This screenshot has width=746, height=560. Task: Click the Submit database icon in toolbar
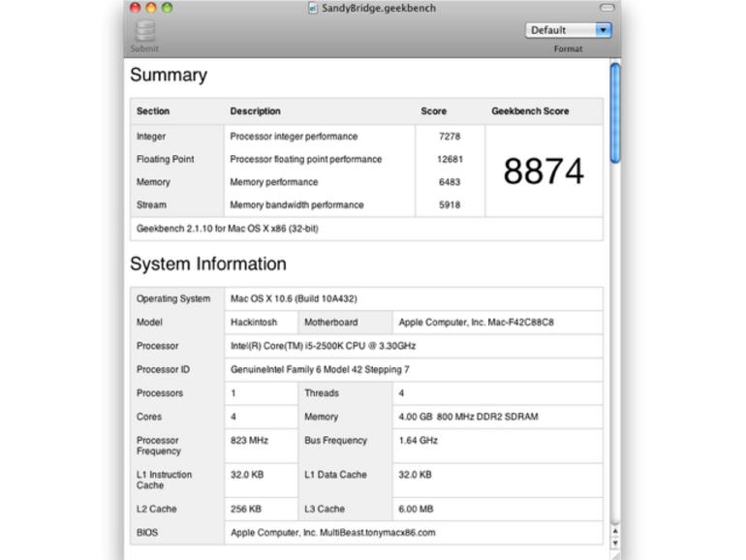pos(143,31)
